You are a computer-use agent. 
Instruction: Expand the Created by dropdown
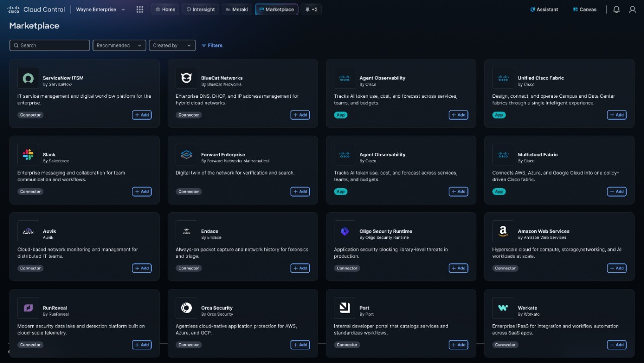click(x=172, y=45)
